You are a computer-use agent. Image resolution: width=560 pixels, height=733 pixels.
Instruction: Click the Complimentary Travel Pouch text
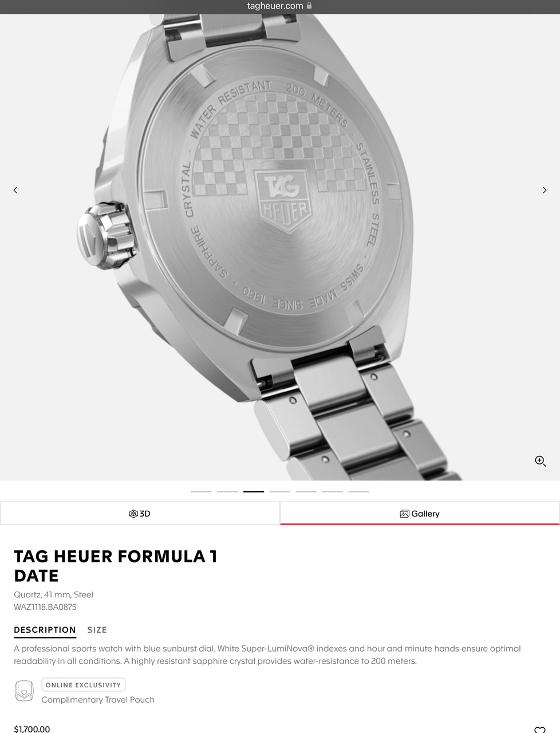[98, 700]
